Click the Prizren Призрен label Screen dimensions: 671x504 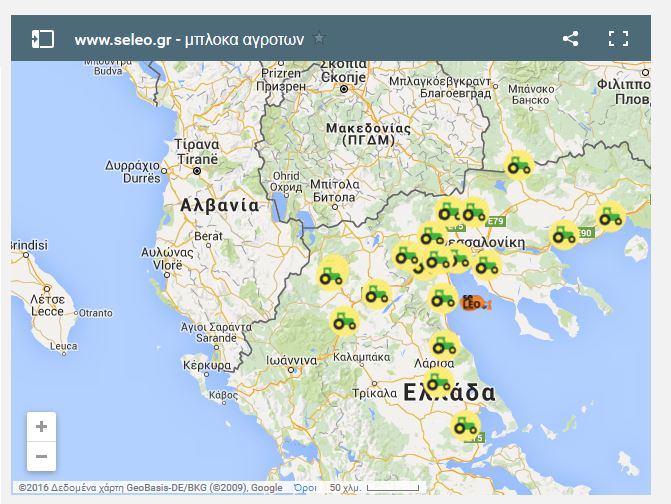coord(281,80)
